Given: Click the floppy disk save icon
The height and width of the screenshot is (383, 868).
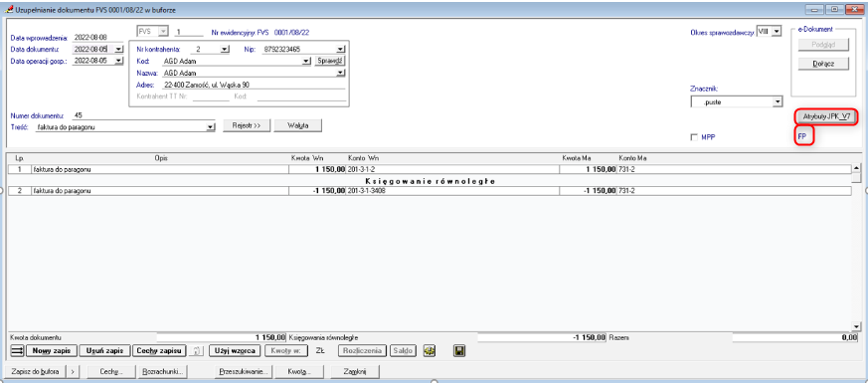Looking at the screenshot, I should click(458, 351).
